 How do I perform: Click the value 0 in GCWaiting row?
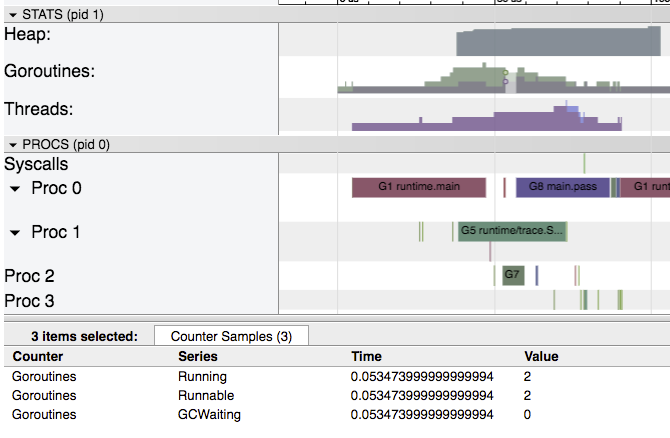[x=527, y=414]
